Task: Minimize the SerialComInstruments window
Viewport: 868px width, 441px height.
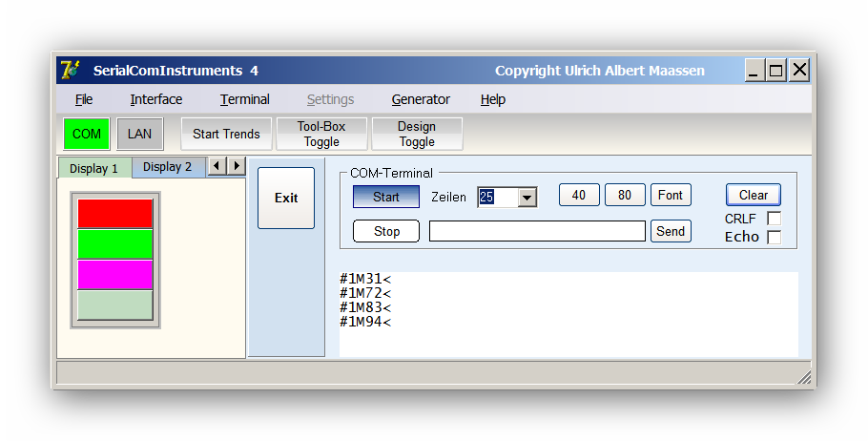Action: coord(754,71)
